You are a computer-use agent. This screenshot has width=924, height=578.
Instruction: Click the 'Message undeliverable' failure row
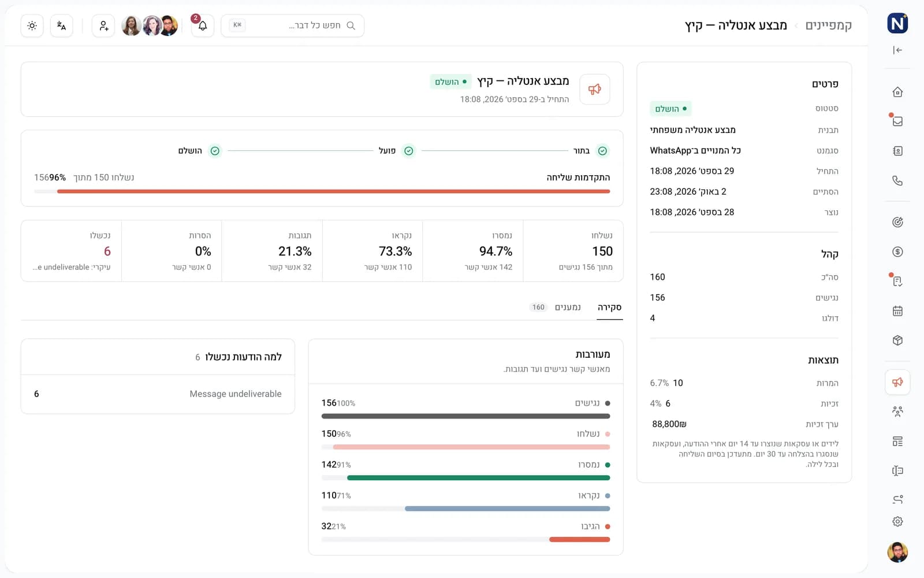(158, 394)
